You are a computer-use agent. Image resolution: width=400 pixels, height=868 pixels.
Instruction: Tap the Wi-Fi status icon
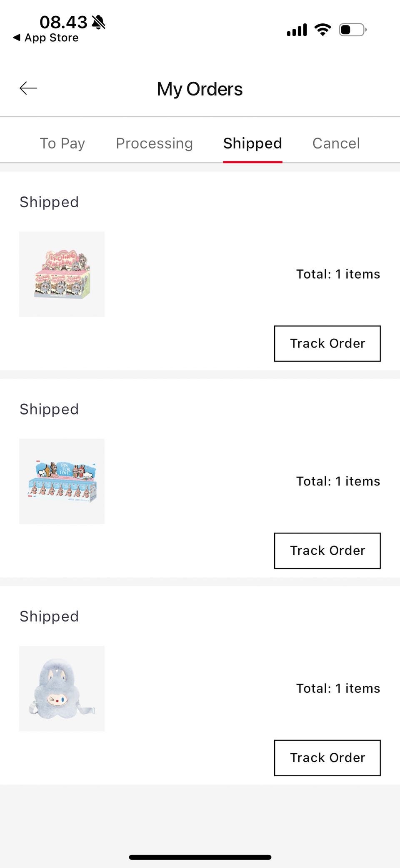(x=322, y=30)
